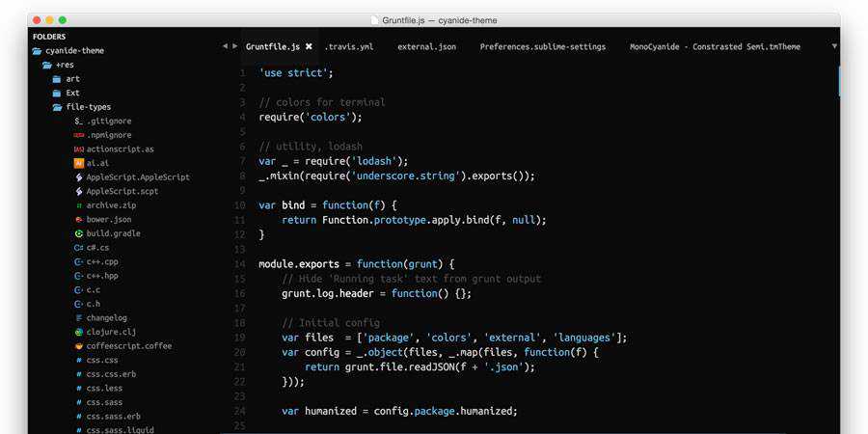The image size is (868, 434).
Task: Switch to the .travis.yml tab
Action: pos(348,46)
